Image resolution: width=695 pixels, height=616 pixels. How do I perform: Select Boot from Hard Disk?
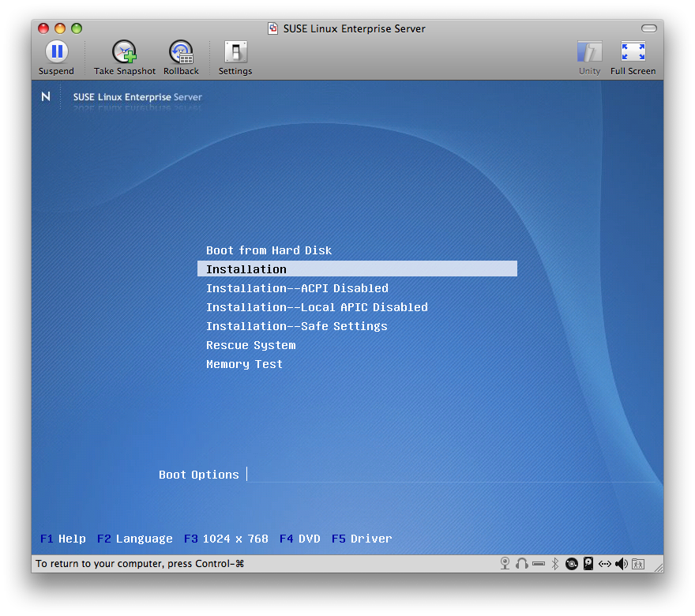point(269,250)
